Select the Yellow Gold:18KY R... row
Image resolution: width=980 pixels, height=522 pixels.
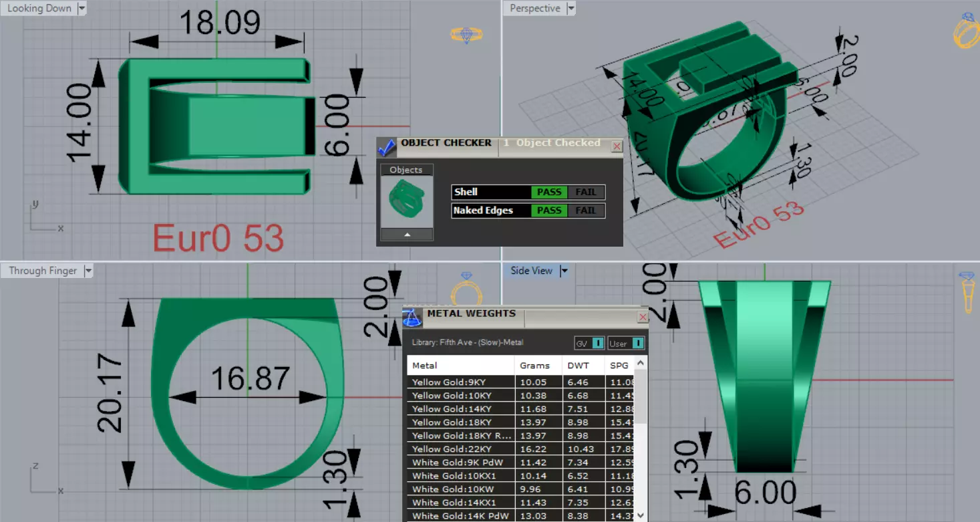click(x=521, y=436)
